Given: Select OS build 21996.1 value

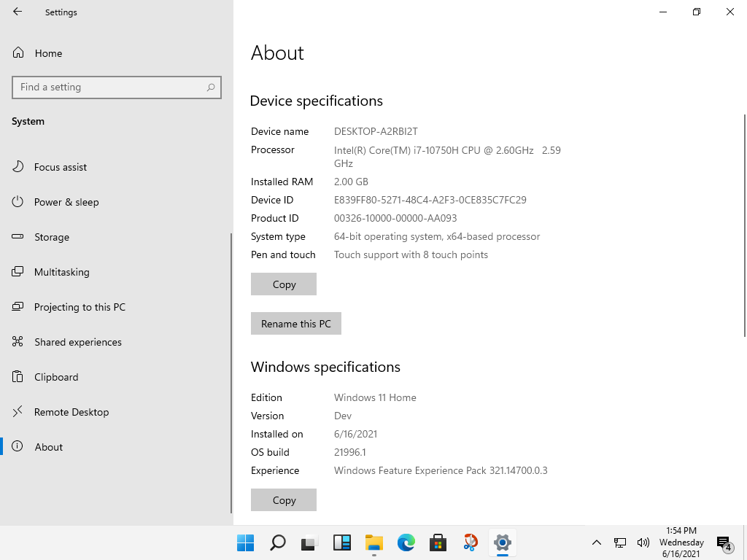Looking at the screenshot, I should (x=349, y=452).
